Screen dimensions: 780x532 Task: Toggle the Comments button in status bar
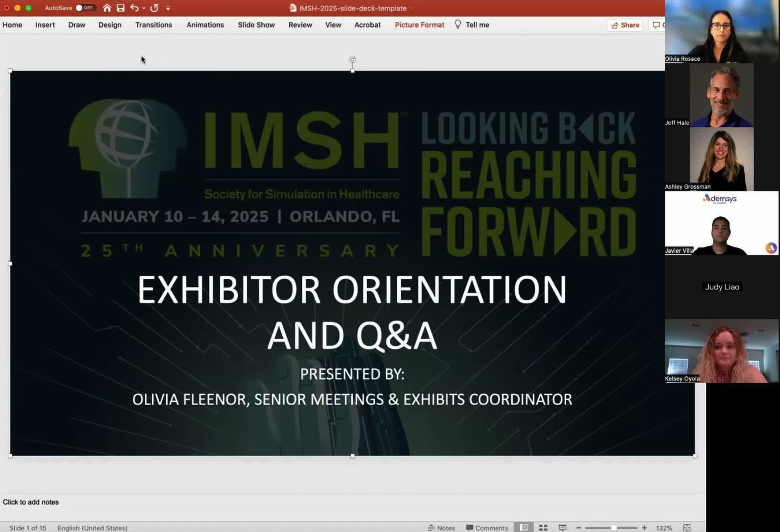(487, 528)
